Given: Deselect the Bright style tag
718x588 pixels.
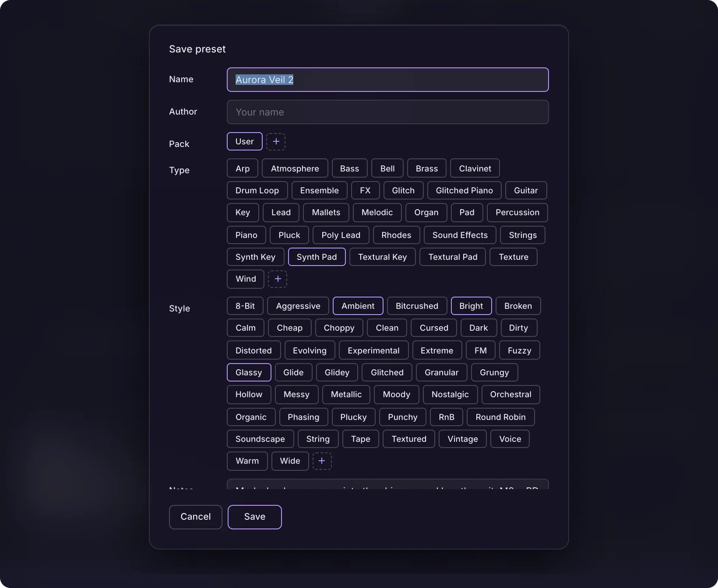Looking at the screenshot, I should pyautogui.click(x=471, y=306).
